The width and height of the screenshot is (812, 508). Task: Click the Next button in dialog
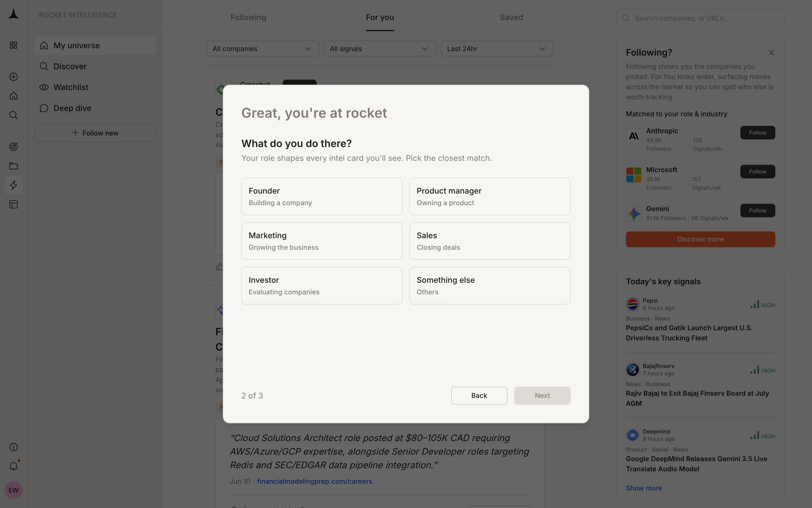coord(542,395)
